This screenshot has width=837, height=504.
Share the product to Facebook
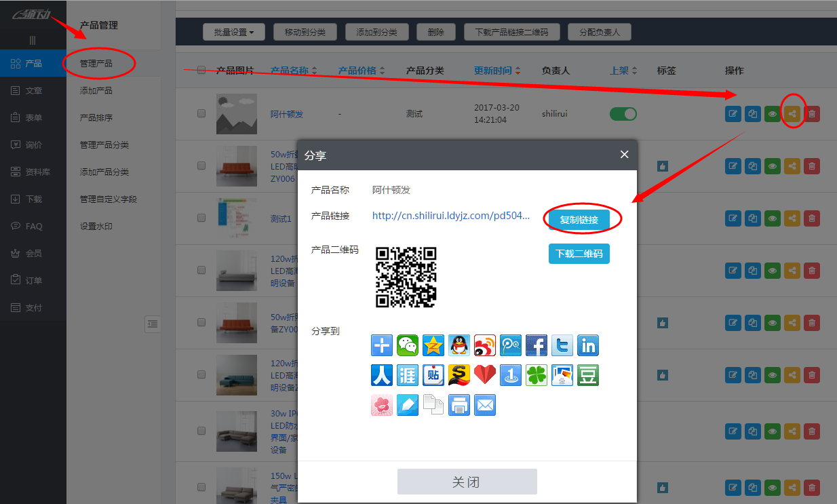click(x=537, y=345)
